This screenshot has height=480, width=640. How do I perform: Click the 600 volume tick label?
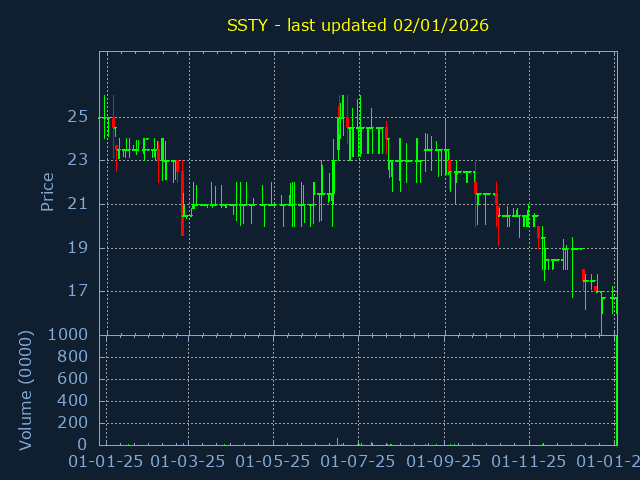tap(73, 379)
